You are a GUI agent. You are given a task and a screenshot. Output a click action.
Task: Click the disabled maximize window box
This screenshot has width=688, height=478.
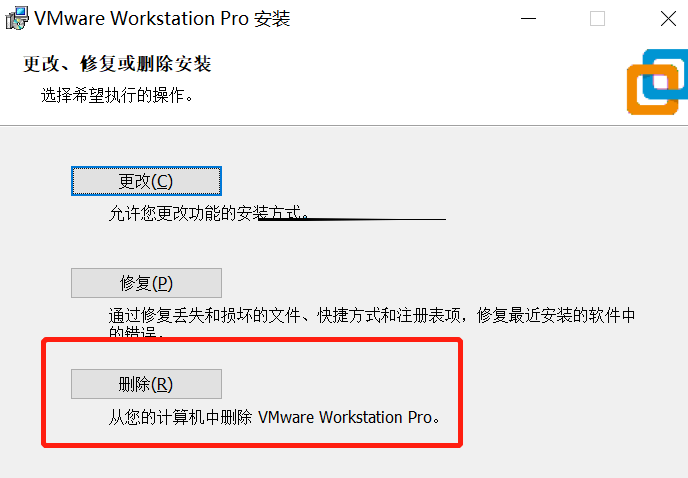(x=597, y=18)
